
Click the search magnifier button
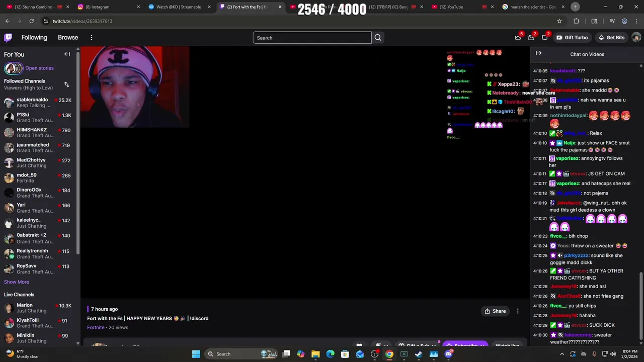[x=378, y=38]
